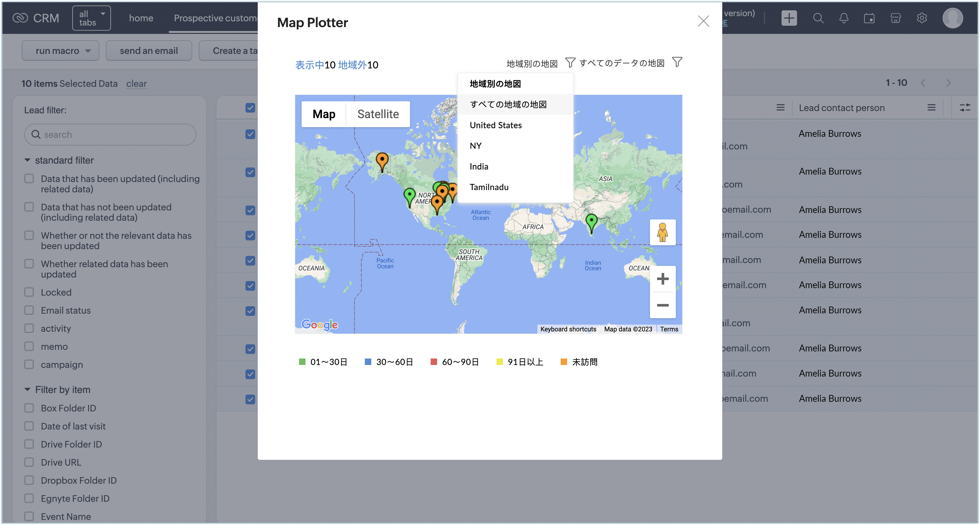Select すべての地域の地図 from the menu

515,104
